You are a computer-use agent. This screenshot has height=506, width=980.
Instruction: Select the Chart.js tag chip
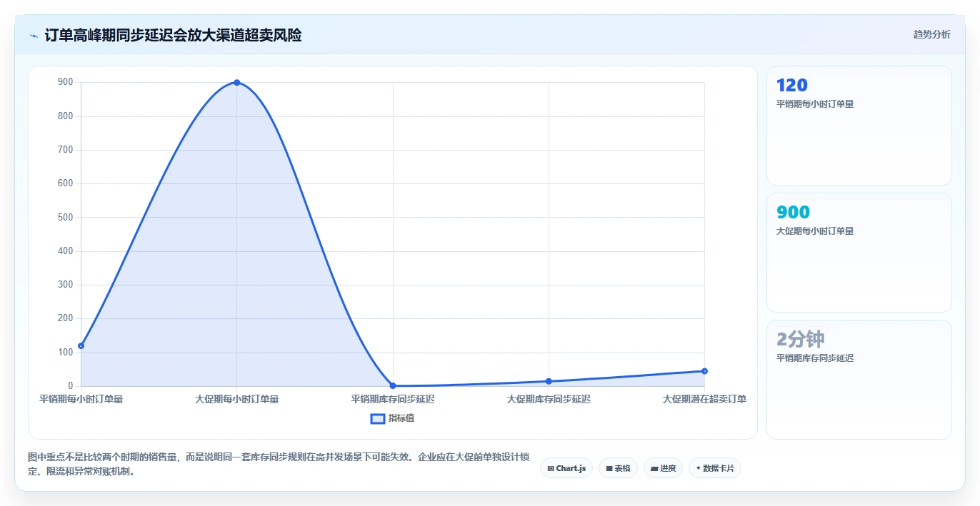(x=566, y=468)
